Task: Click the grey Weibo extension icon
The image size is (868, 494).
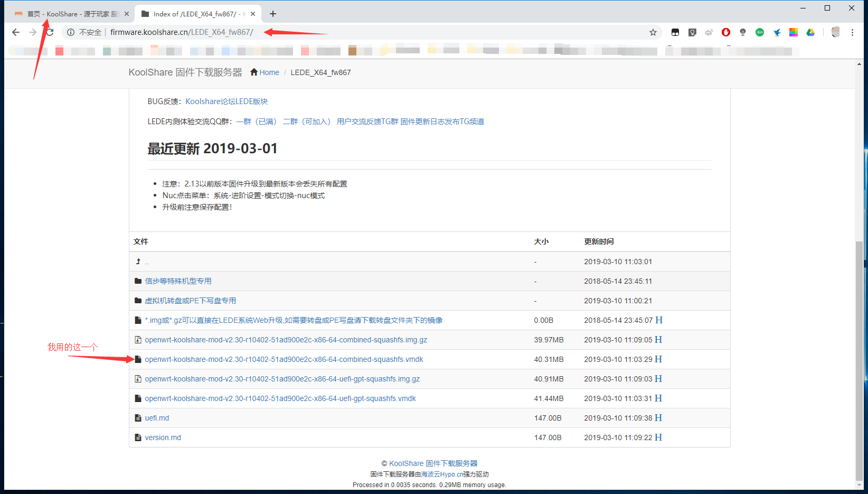Action: [709, 32]
